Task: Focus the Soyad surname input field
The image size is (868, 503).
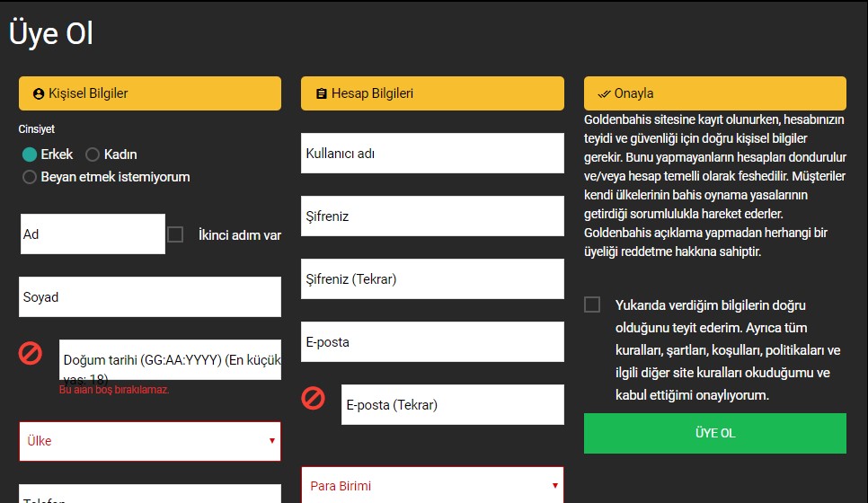Action: pos(150,297)
